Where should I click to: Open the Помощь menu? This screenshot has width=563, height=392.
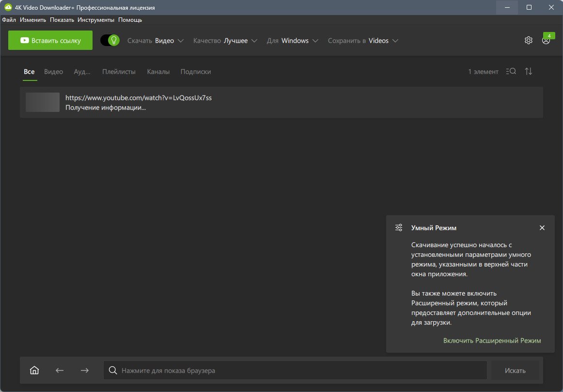(130, 20)
